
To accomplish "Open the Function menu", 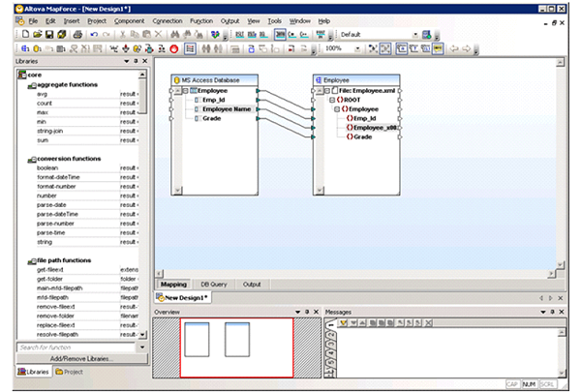I will pyautogui.click(x=201, y=21).
